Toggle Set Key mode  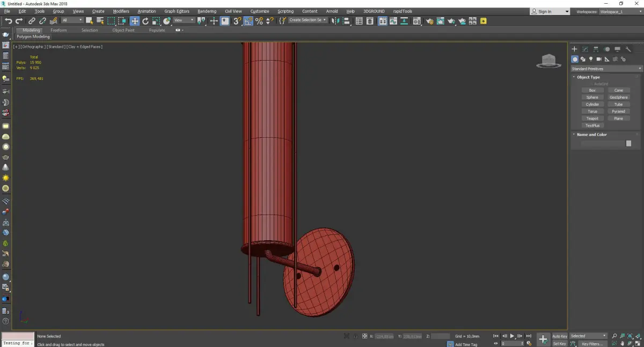click(x=560, y=343)
